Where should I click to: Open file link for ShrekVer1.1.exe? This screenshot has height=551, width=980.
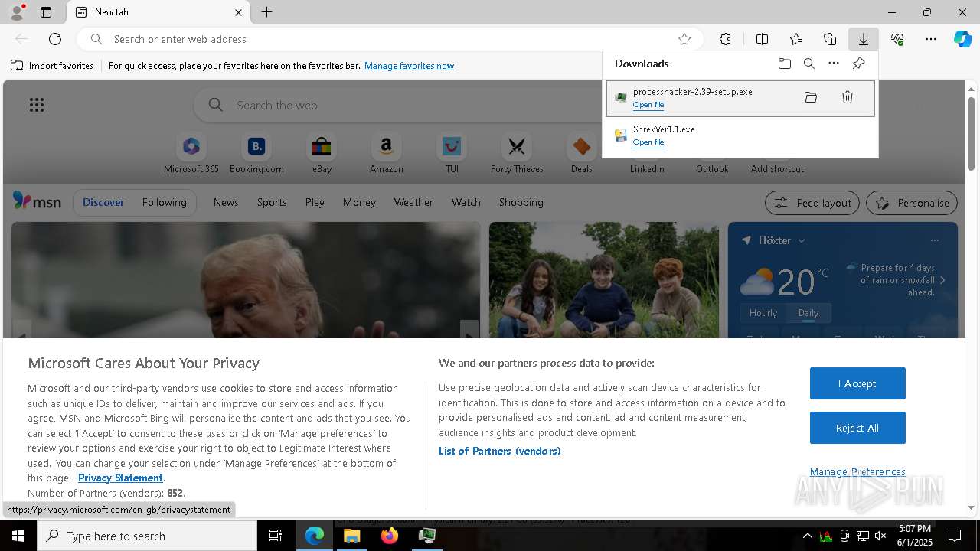click(x=648, y=142)
